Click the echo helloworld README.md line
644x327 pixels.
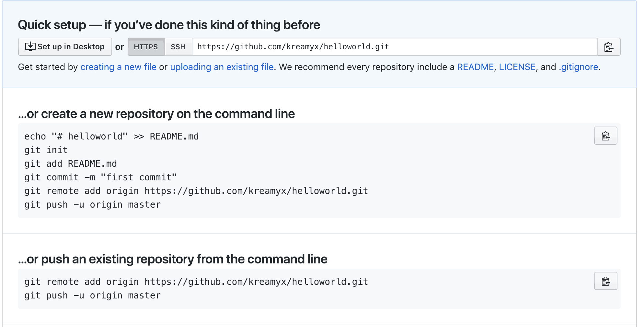click(x=111, y=136)
